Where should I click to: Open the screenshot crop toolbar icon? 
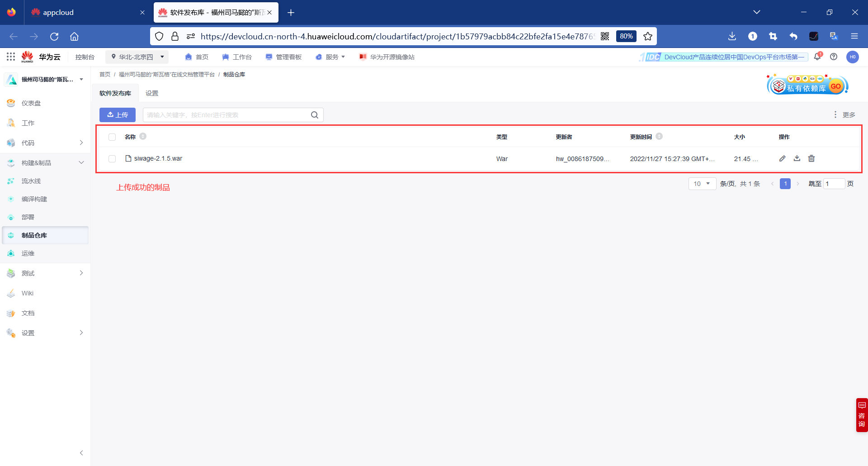[773, 36]
